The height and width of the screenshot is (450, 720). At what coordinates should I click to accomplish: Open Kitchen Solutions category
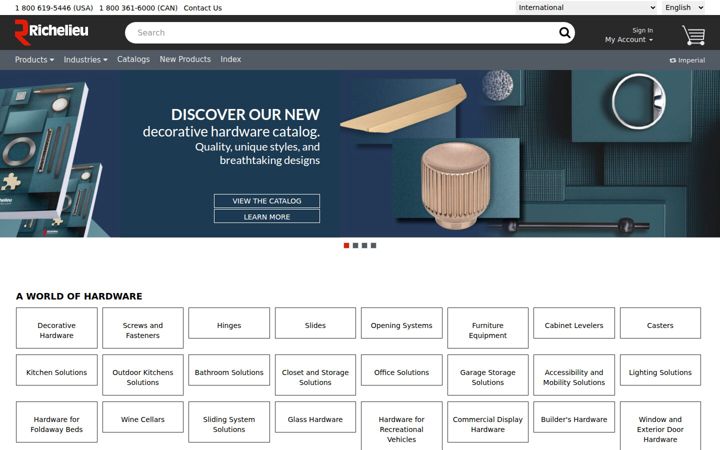[x=56, y=370]
